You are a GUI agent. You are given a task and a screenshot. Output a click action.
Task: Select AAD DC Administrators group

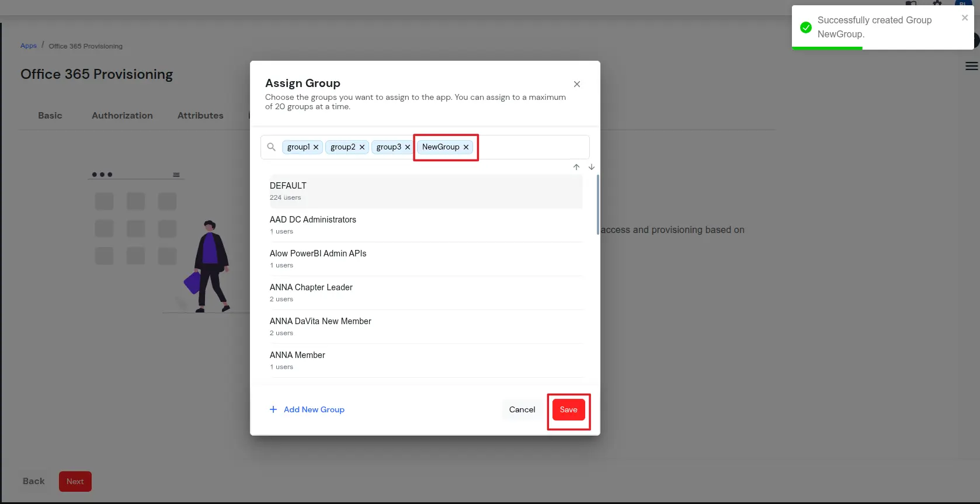426,225
